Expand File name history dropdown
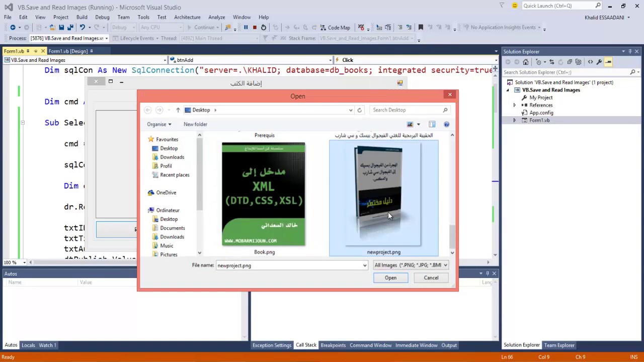The height and width of the screenshot is (362, 644). click(x=365, y=265)
